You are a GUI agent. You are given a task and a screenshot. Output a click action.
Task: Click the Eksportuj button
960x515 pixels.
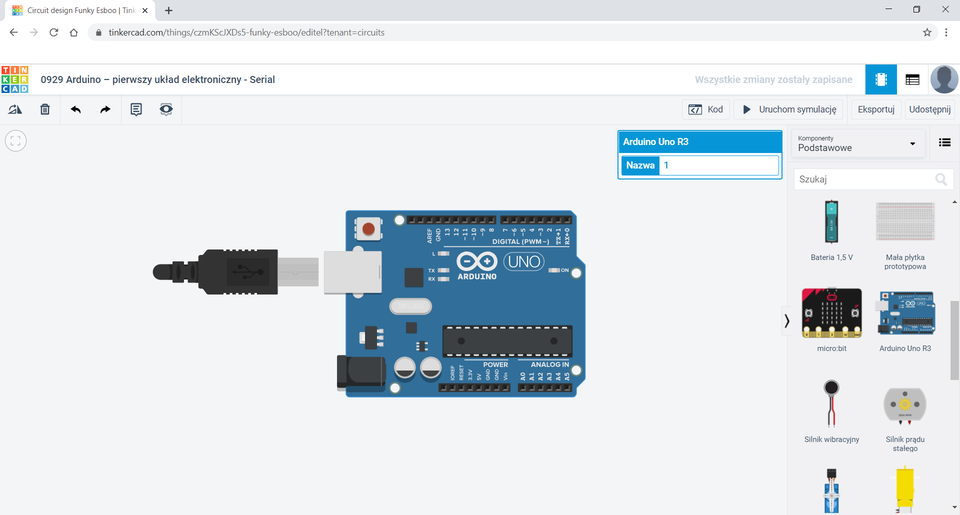click(x=876, y=110)
